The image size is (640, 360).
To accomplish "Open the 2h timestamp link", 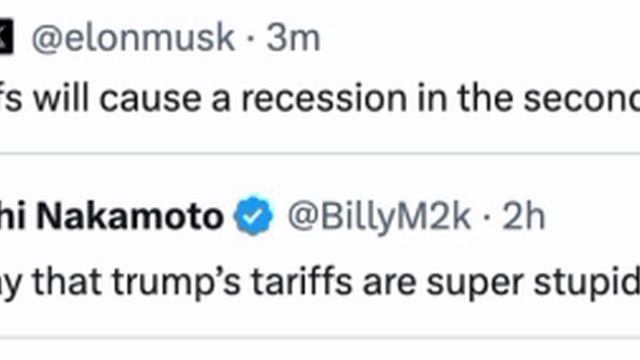I will (524, 216).
